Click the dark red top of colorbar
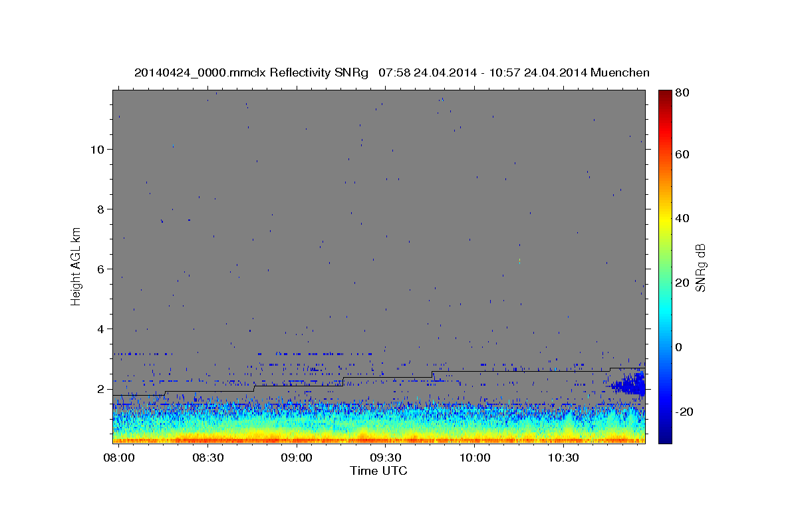 pyautogui.click(x=664, y=94)
